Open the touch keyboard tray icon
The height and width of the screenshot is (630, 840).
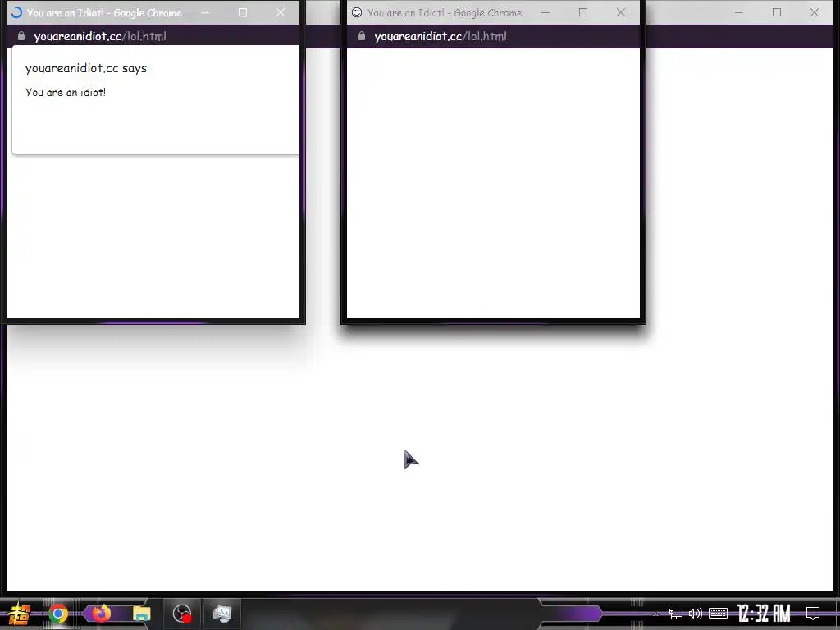718,614
